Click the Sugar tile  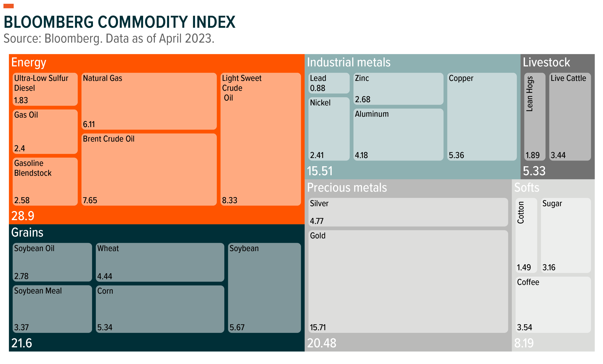(566, 235)
